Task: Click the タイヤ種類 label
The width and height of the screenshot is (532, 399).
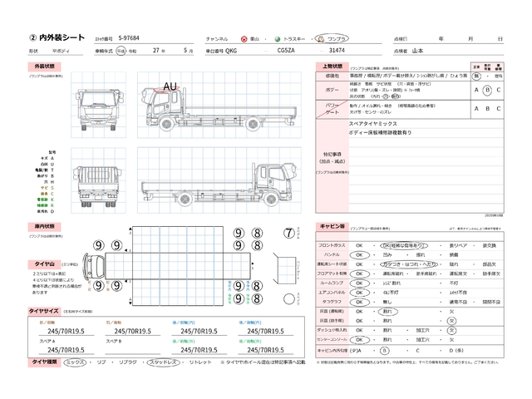Action: pos(44,362)
